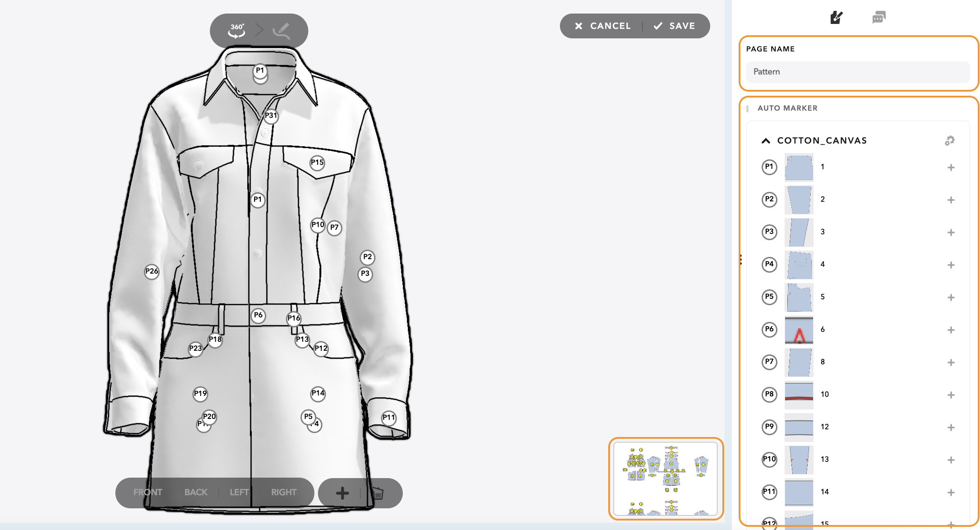The height and width of the screenshot is (530, 980).
Task: Add marker for pattern row 13
Action: [x=951, y=460]
